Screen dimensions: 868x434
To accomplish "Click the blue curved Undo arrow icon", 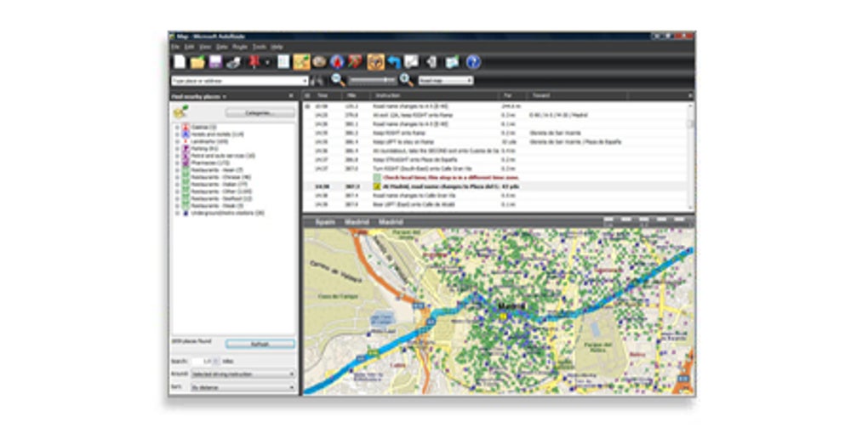I will [x=394, y=61].
